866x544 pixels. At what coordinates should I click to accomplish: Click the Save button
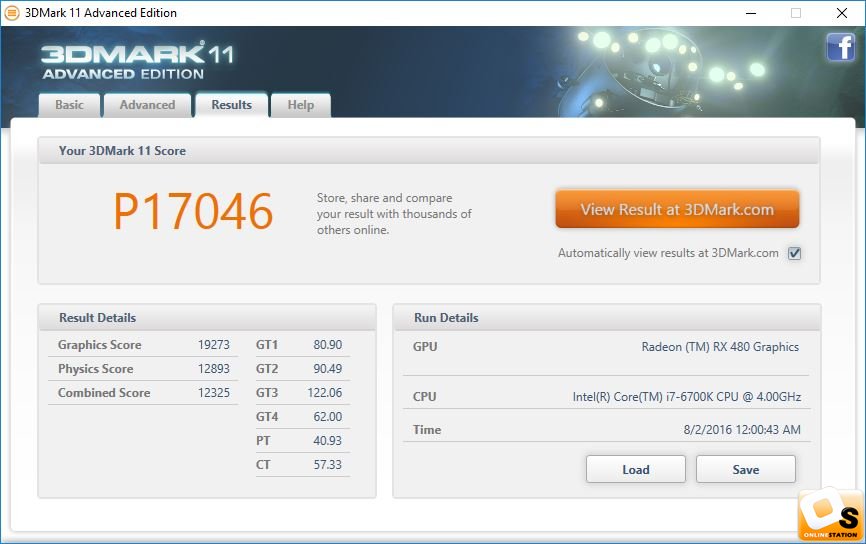coord(746,469)
